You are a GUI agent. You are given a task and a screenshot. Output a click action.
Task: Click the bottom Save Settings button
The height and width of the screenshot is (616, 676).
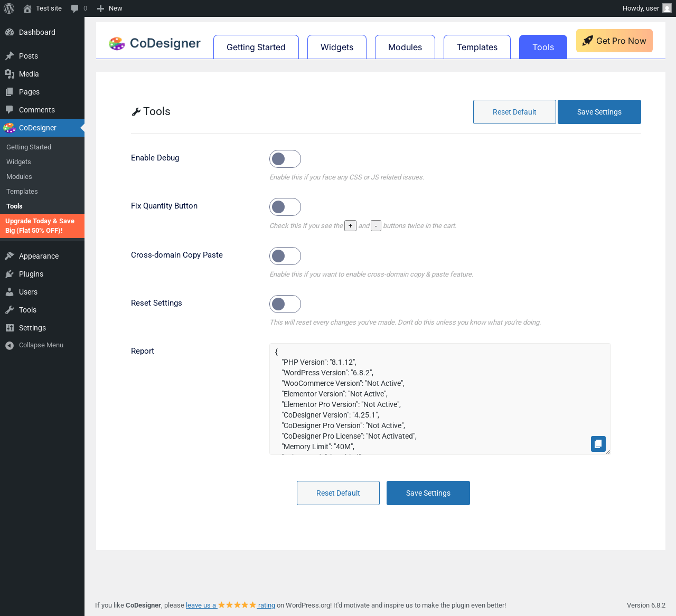[x=428, y=493]
